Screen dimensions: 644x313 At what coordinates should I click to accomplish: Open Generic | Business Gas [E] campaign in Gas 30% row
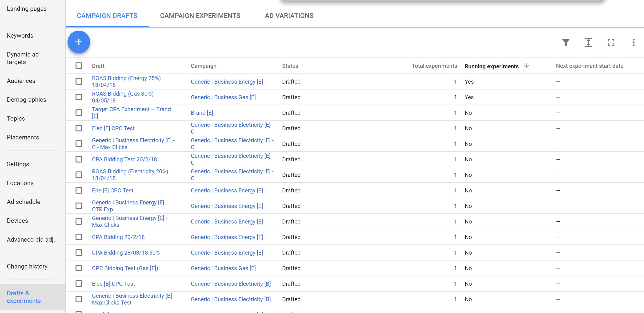[223, 97]
